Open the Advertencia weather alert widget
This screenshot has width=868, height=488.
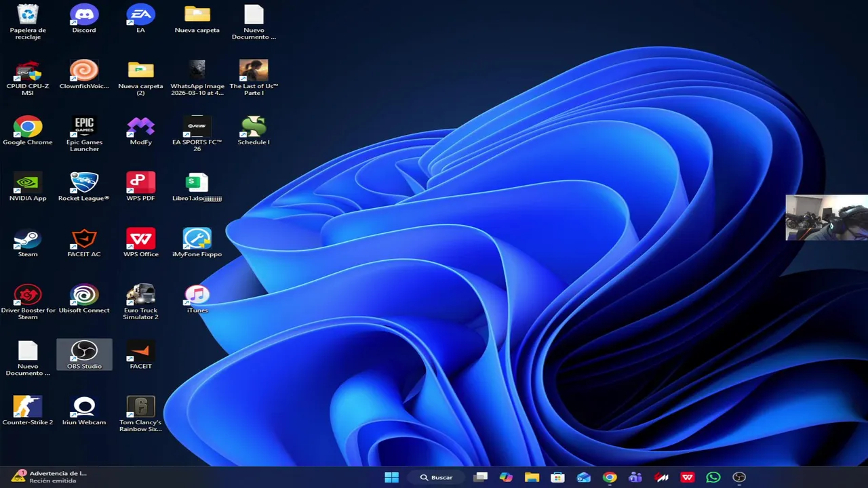(x=50, y=477)
